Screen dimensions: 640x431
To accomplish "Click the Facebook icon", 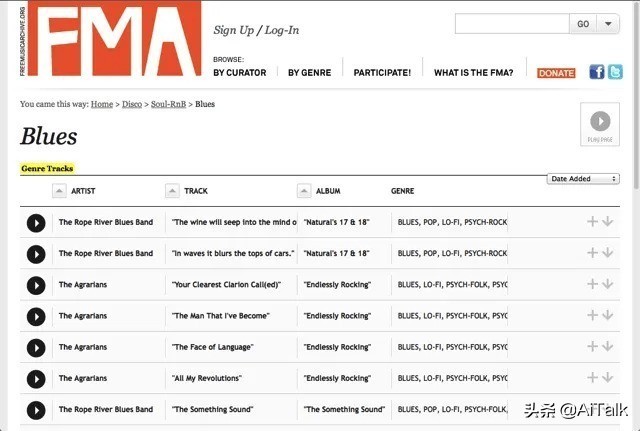I will [x=597, y=72].
